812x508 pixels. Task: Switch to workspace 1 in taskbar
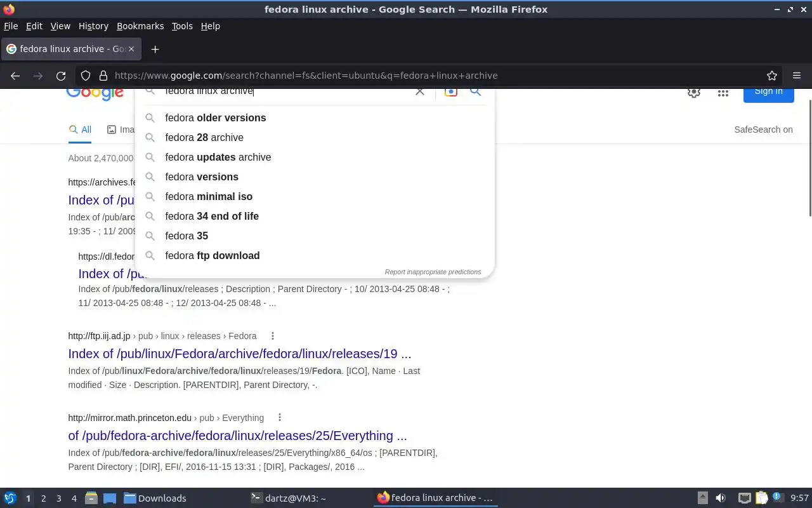click(28, 498)
